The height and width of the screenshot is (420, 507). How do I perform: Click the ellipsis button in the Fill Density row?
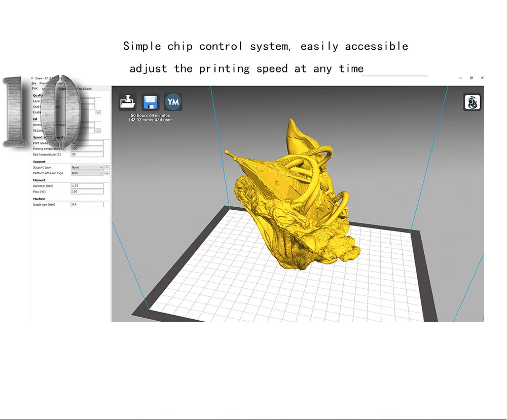[98, 131]
